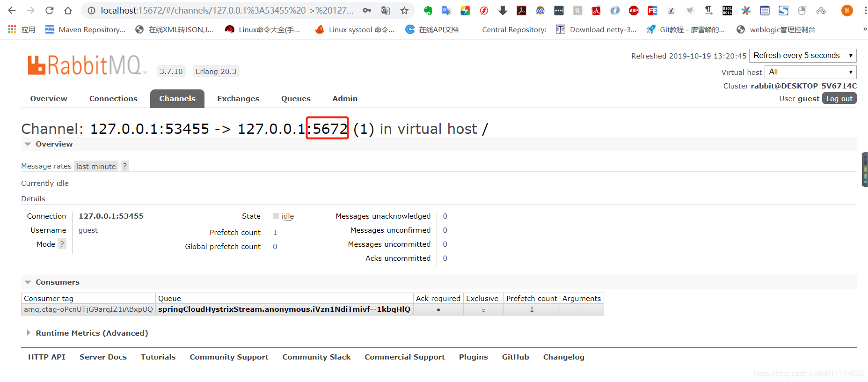
Task: Switch to the Overview tab
Action: click(x=49, y=98)
